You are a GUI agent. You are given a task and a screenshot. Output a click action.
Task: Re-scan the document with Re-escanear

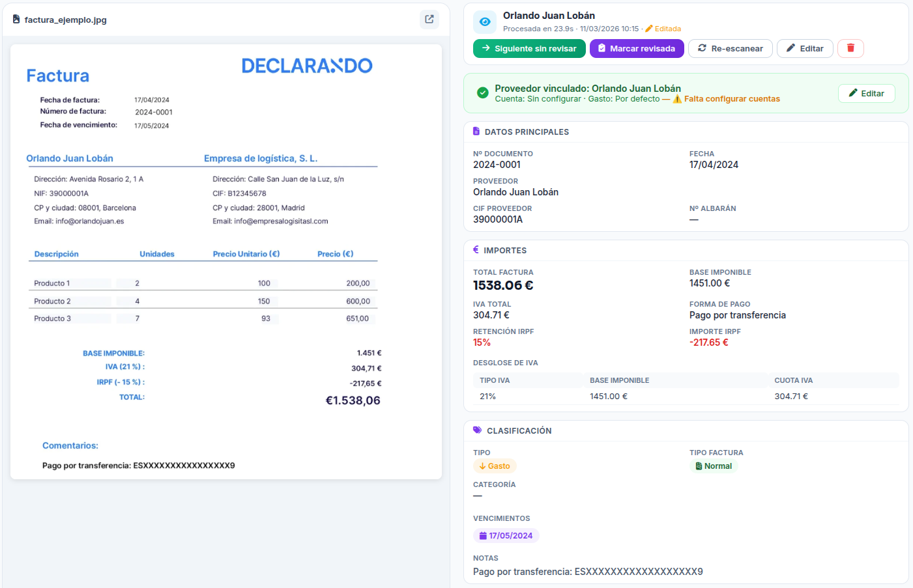point(730,48)
